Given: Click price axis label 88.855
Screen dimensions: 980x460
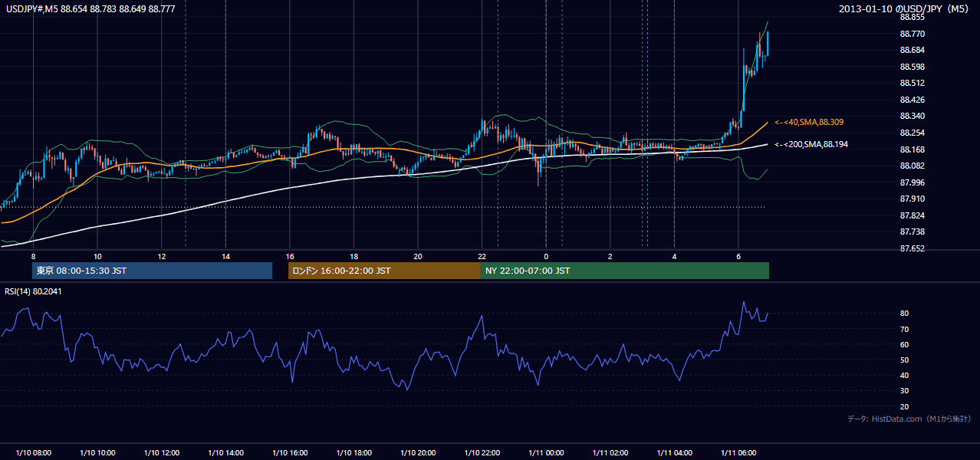Looking at the screenshot, I should (913, 17).
